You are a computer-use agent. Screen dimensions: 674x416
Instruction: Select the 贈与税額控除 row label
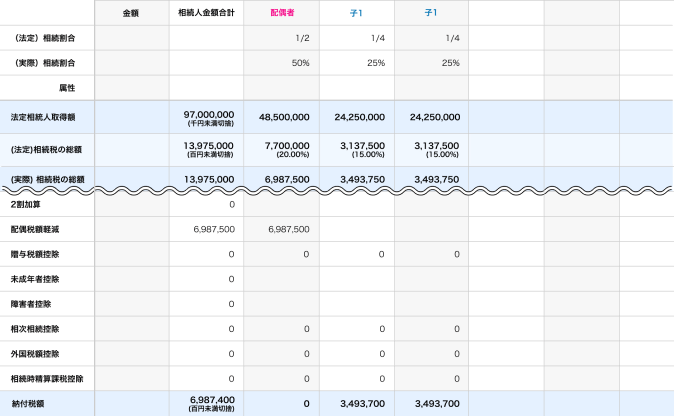(x=35, y=254)
